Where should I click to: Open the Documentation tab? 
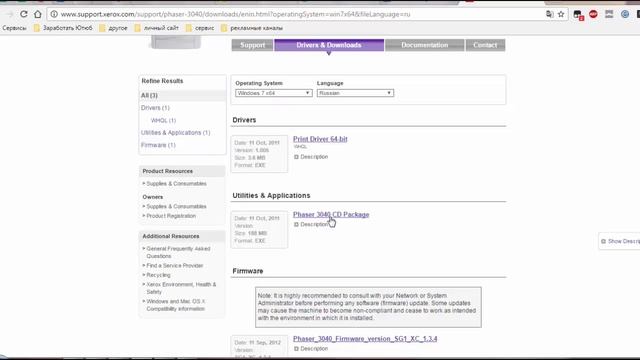point(424,45)
